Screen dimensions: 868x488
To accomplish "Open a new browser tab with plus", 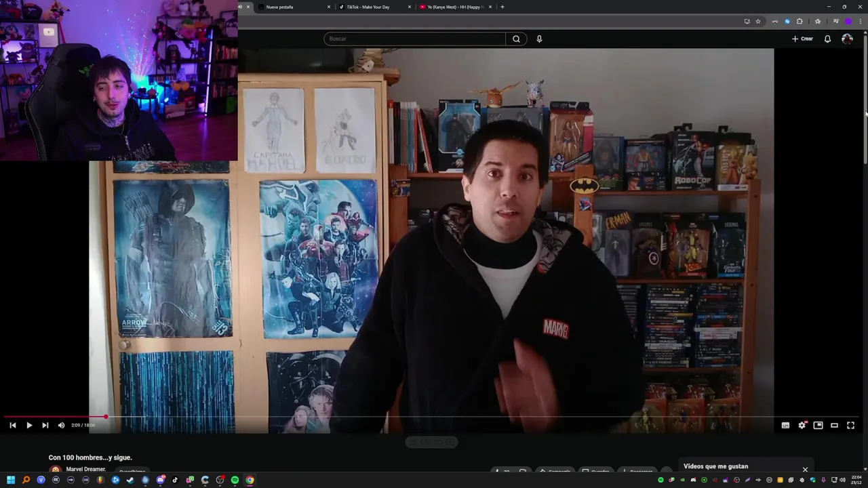I will [x=502, y=7].
